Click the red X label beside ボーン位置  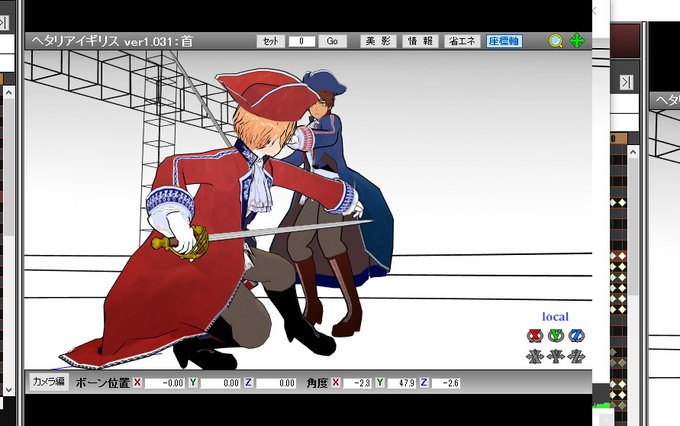click(x=137, y=383)
